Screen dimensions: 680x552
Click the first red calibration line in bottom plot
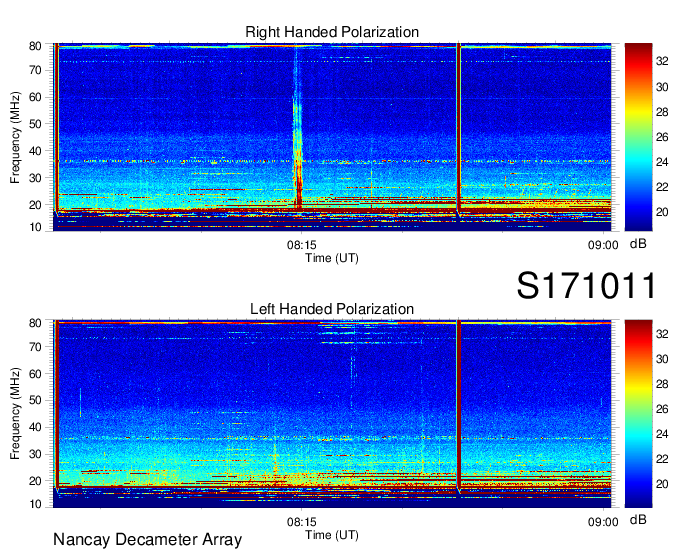click(56, 405)
